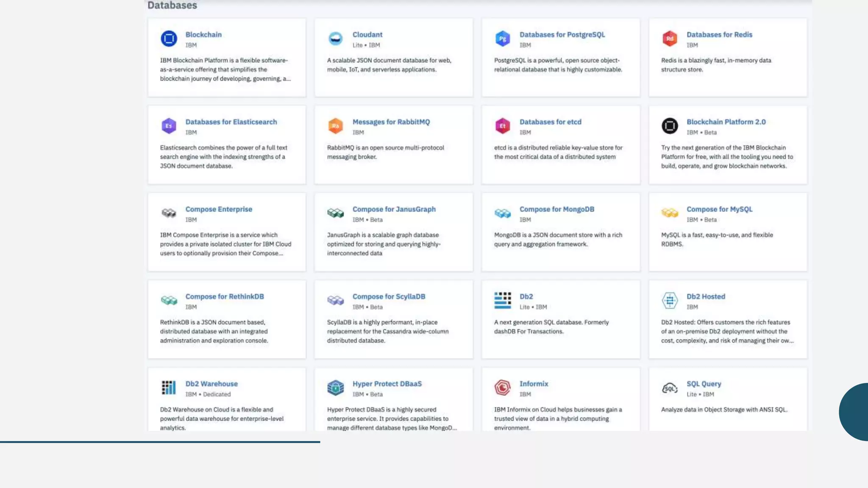Click the Cloudant database icon

pos(336,39)
